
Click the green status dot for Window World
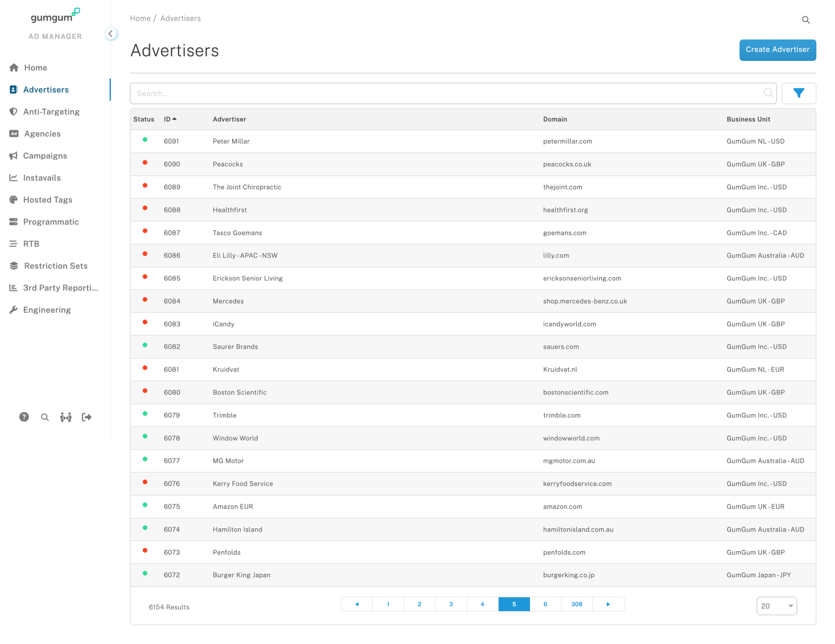coord(145,436)
